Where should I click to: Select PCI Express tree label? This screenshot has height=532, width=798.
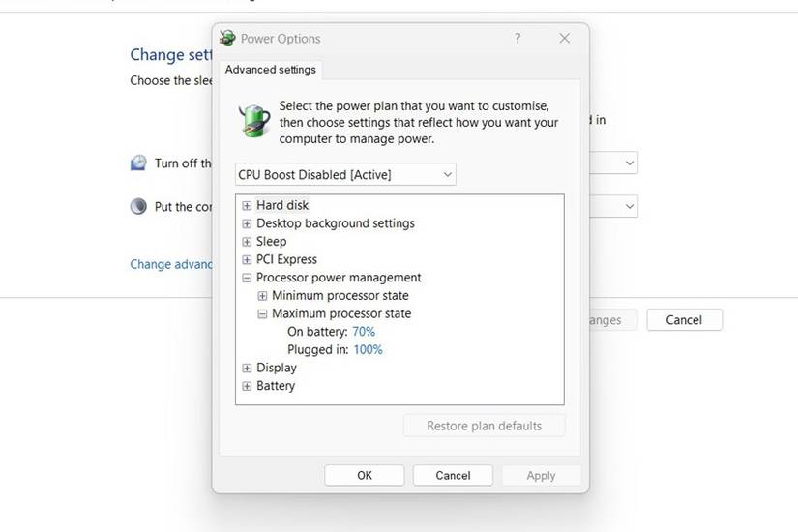coord(286,259)
